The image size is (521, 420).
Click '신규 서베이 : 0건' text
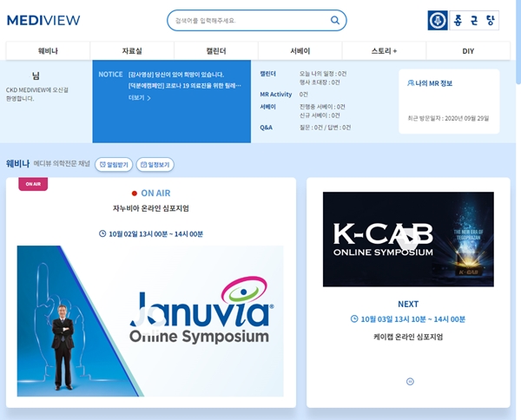point(320,115)
